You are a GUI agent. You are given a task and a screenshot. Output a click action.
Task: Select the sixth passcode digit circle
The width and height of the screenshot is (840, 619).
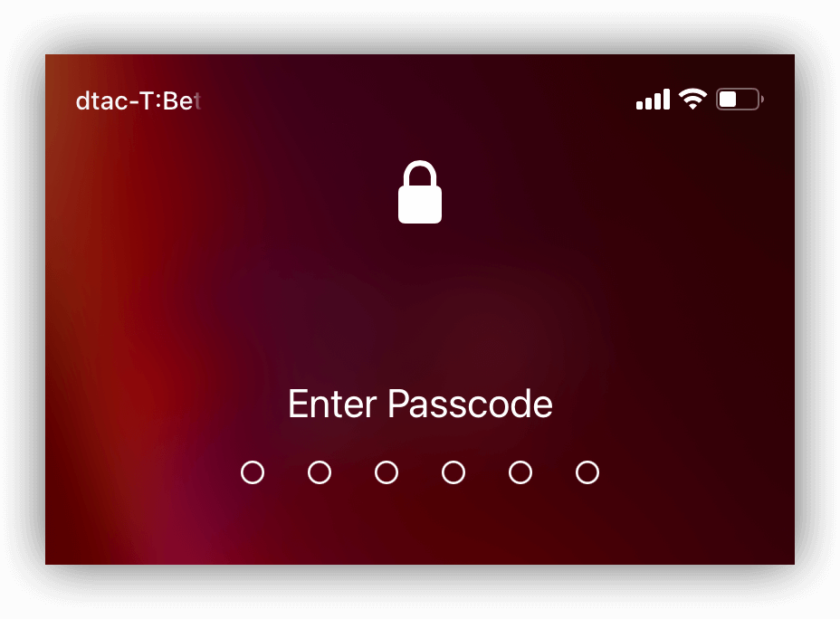point(587,472)
